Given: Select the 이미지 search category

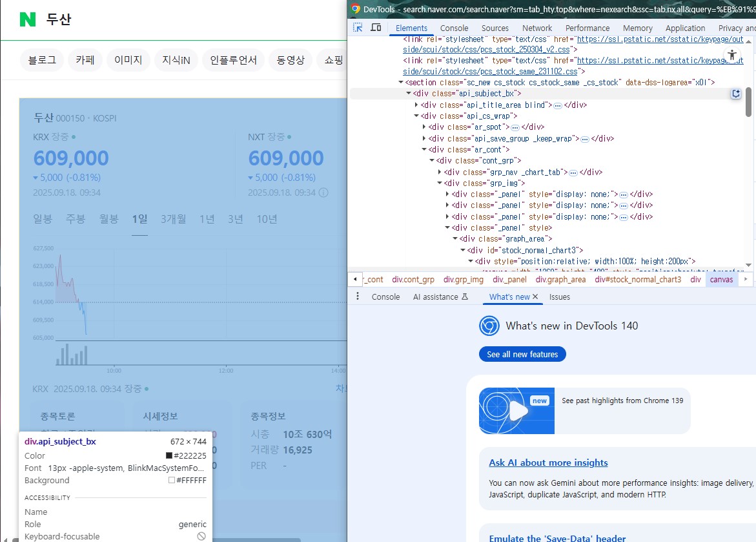Looking at the screenshot, I should click(128, 60).
